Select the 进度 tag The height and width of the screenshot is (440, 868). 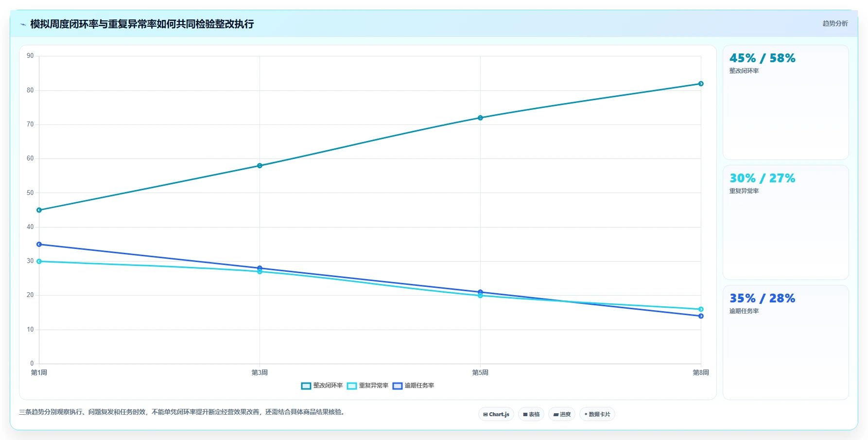click(562, 414)
